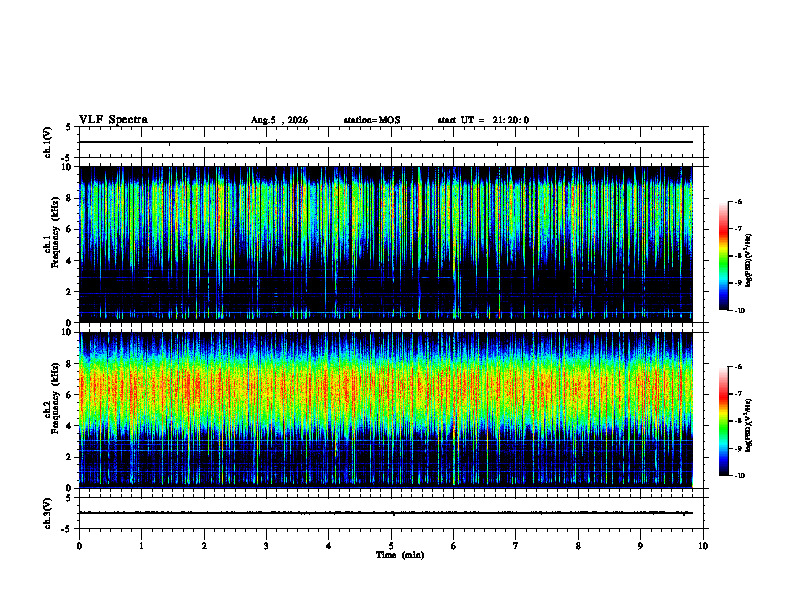Click the time axis tick label "3"
Screen dimensions: 792x612
tap(266, 546)
